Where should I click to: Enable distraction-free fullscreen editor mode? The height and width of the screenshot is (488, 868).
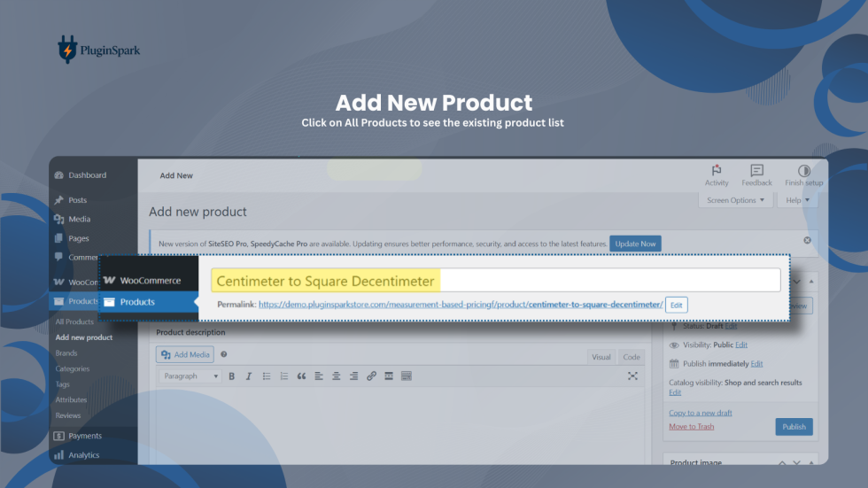(x=632, y=376)
